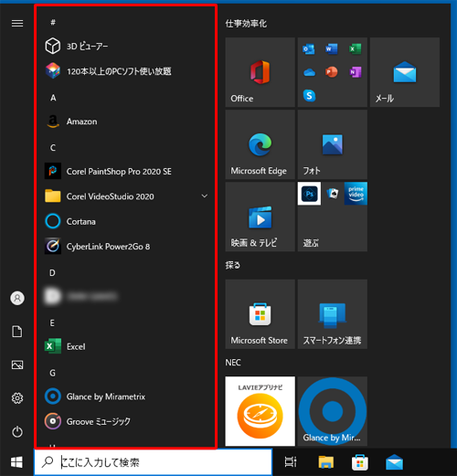Expand the Start menu hamburger button
Viewport: 457px width, 476px height.
click(17, 23)
